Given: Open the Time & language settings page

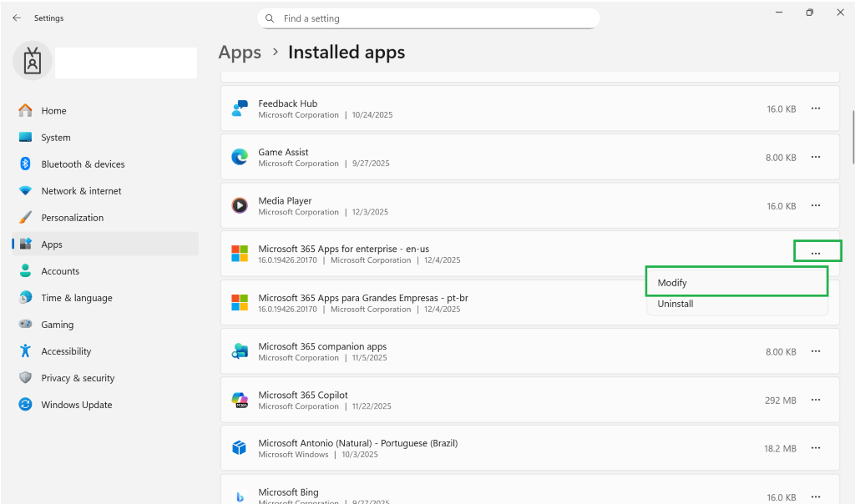Looking at the screenshot, I should (x=76, y=298).
